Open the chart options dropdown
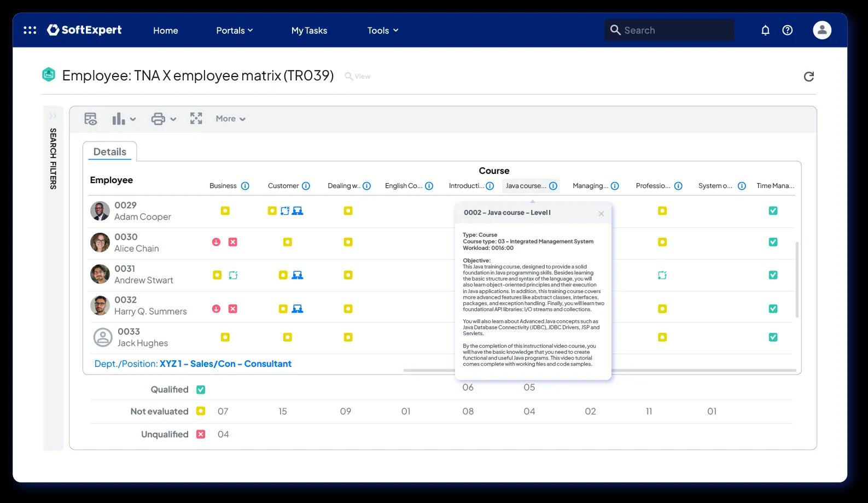Screen dimensions: 868x503 coord(124,119)
